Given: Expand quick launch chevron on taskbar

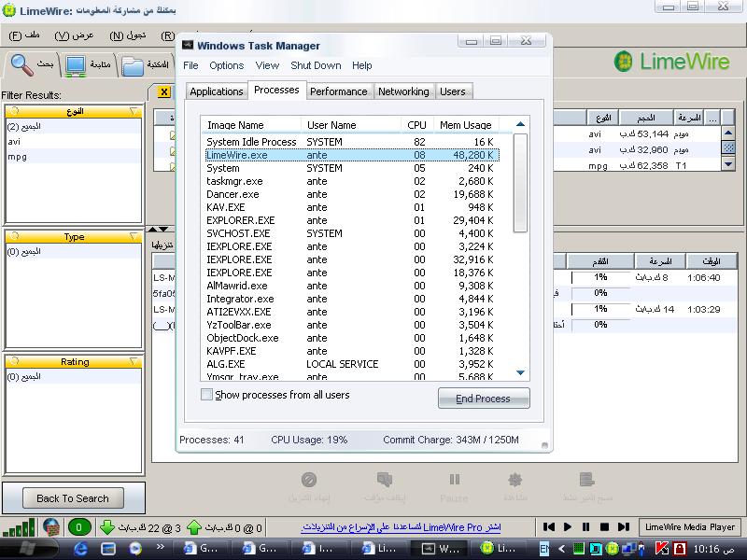Looking at the screenshot, I should [160, 547].
